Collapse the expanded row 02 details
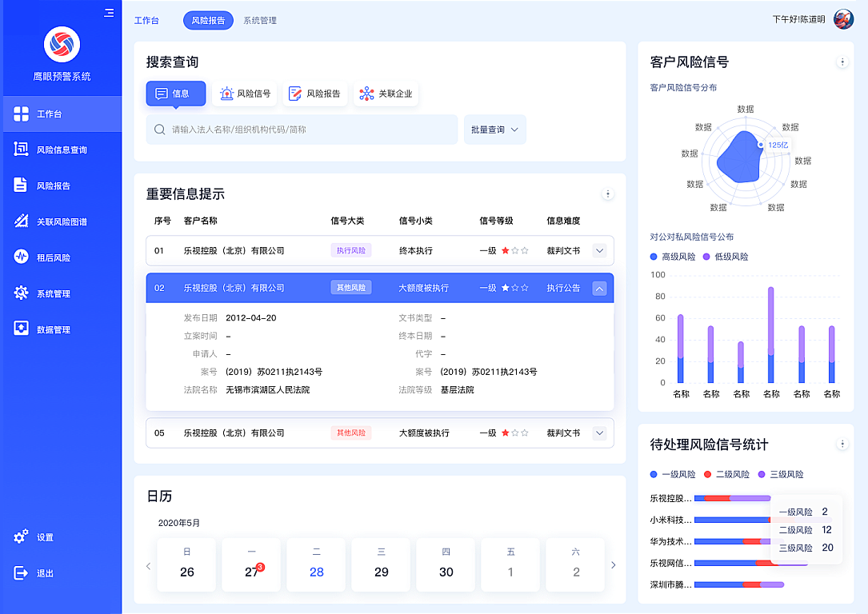This screenshot has height=614, width=868. (x=599, y=288)
